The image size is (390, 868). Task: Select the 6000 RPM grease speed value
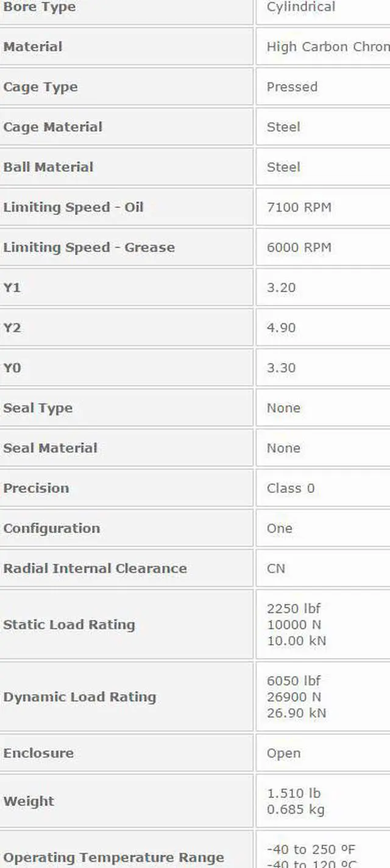(x=299, y=248)
